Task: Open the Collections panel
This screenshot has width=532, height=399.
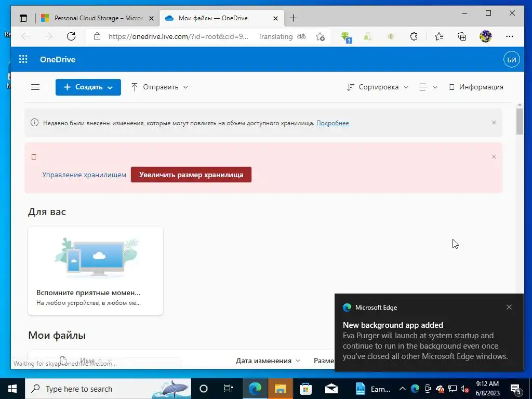Action: click(462, 36)
